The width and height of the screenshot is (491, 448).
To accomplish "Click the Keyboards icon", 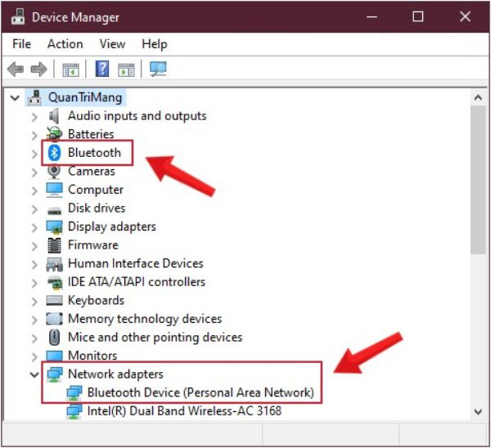I will [54, 300].
